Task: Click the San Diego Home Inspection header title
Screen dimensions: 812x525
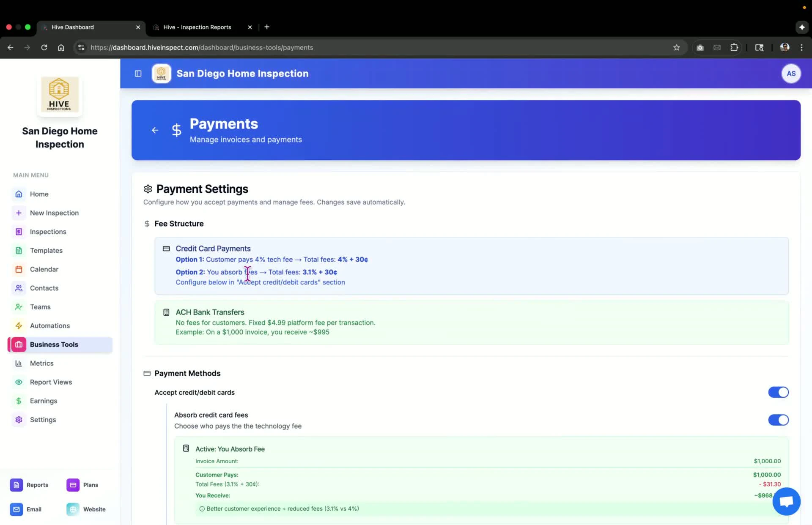Action: [x=242, y=74]
